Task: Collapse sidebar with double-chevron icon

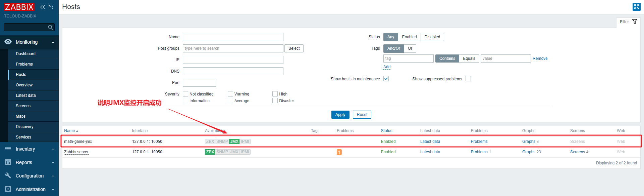Action: pos(43,7)
